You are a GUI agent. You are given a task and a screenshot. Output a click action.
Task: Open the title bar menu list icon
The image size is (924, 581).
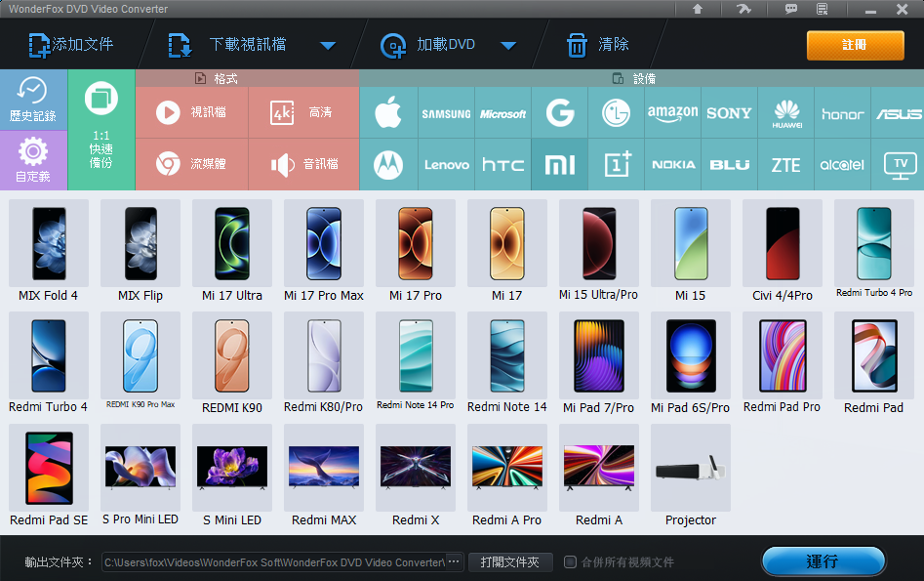(823, 9)
